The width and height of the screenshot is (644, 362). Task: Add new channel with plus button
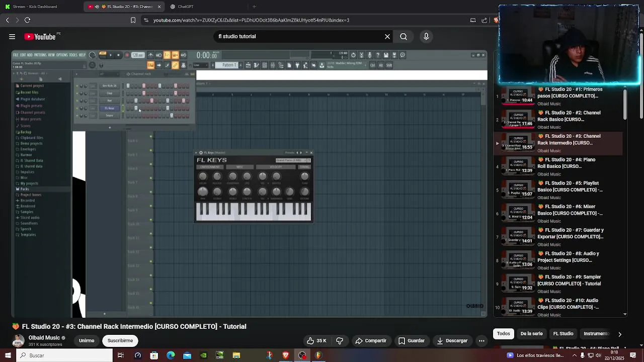(x=110, y=128)
